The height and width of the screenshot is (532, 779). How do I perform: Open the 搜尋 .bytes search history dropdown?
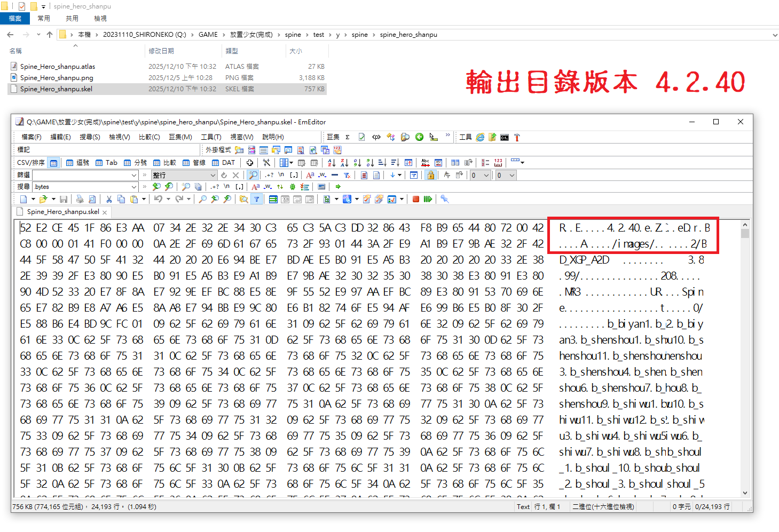[134, 187]
